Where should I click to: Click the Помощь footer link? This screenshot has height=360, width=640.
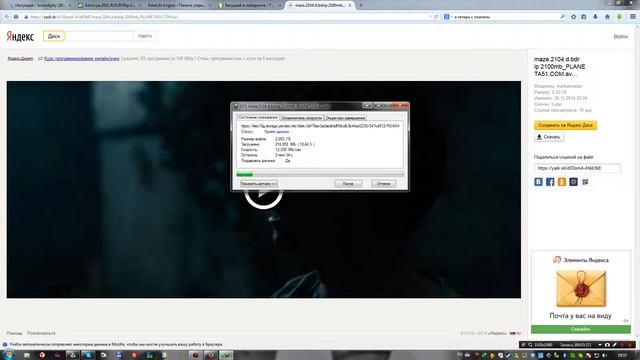tap(15, 333)
